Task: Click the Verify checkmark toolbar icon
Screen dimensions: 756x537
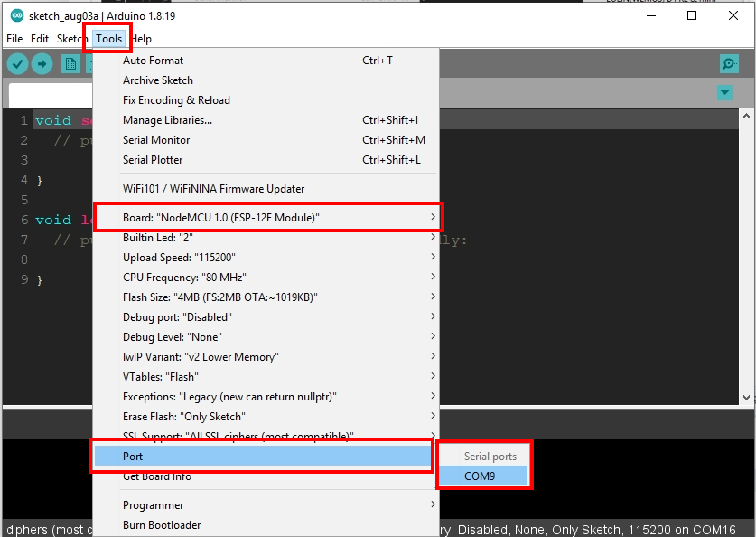Action: pos(17,63)
